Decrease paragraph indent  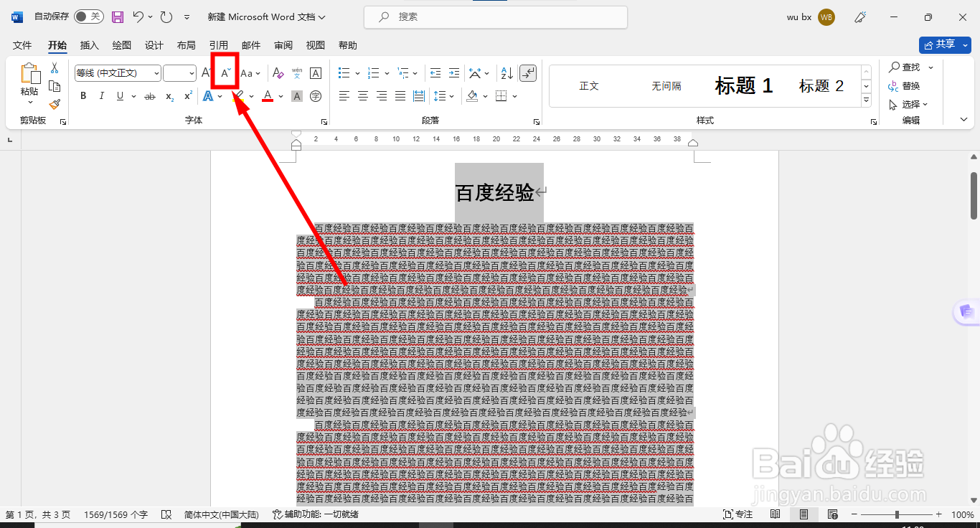(435, 73)
